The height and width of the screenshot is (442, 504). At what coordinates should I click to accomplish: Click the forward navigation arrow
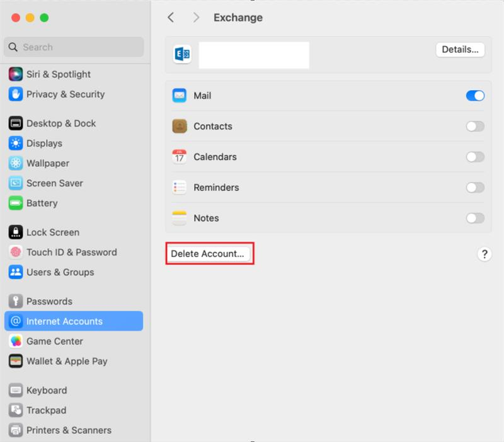coord(196,18)
